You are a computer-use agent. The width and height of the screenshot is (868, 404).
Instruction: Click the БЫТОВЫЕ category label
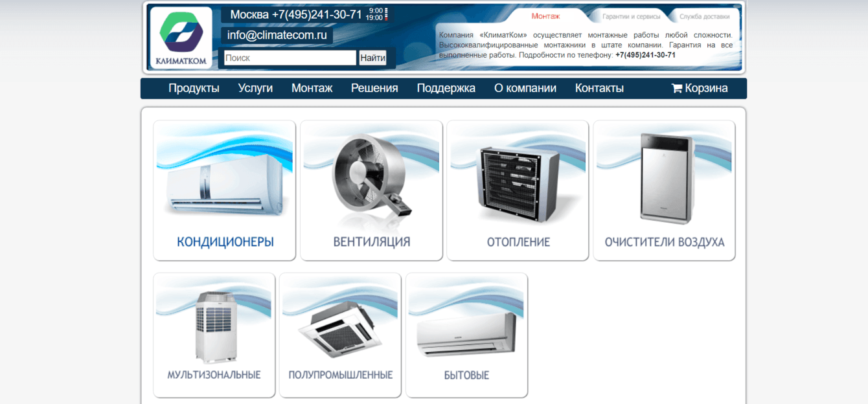(x=466, y=375)
